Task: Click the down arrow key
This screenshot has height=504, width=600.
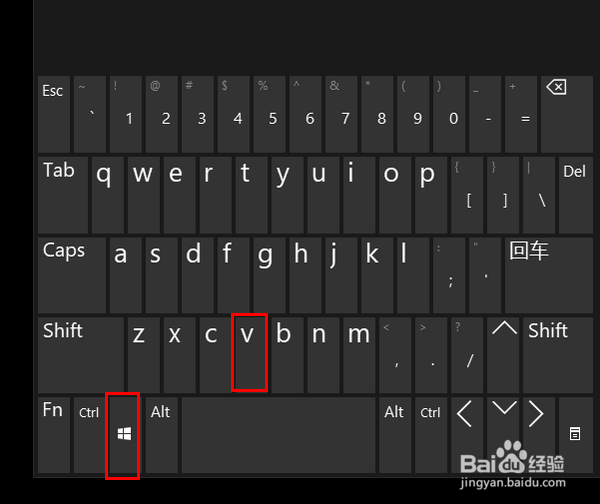Action: pos(504,435)
